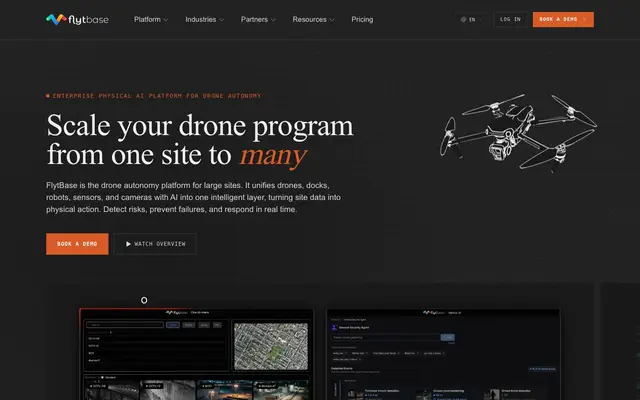Click BOOK A DEMO below the hero paragraph

pos(77,244)
